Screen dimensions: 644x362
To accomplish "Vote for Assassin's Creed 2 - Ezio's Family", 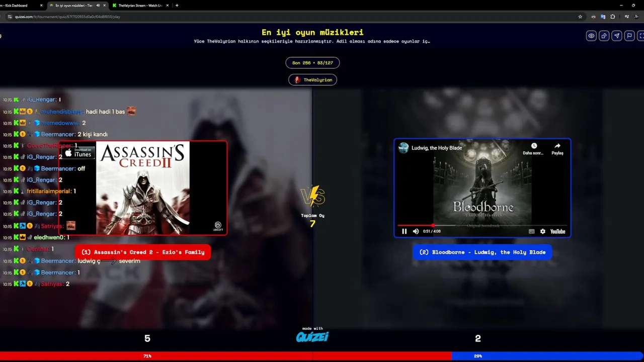I will tap(143, 252).
